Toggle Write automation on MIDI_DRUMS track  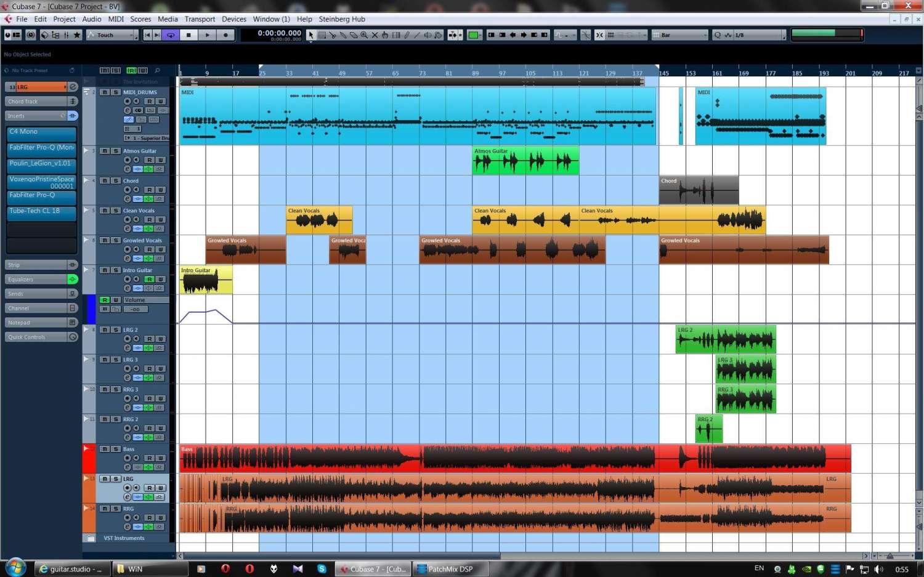point(160,102)
